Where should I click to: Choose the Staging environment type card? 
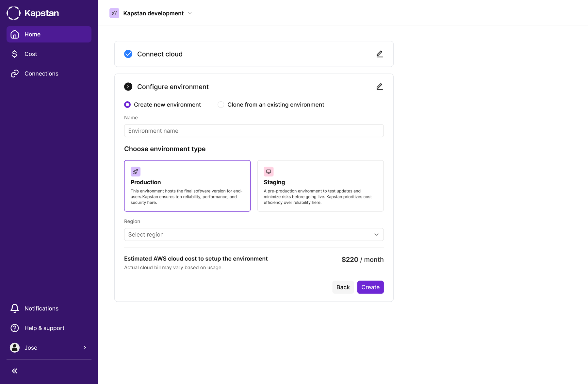[320, 186]
